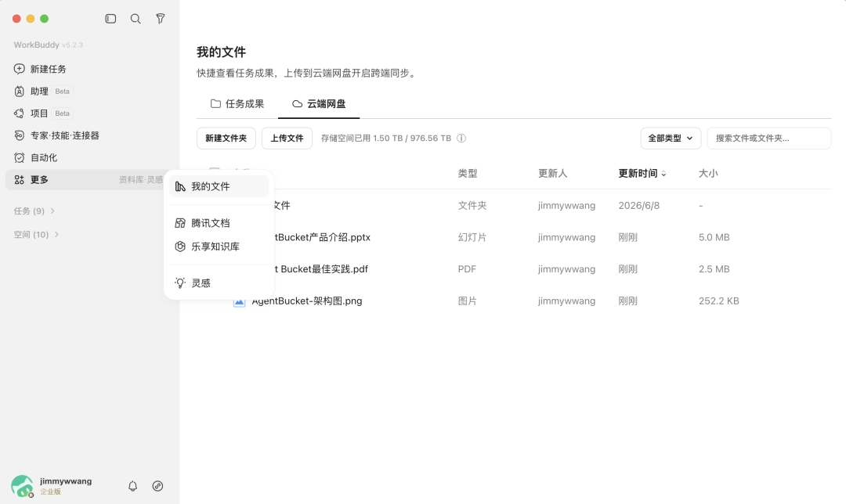Click the 图片 type cell

(467, 301)
